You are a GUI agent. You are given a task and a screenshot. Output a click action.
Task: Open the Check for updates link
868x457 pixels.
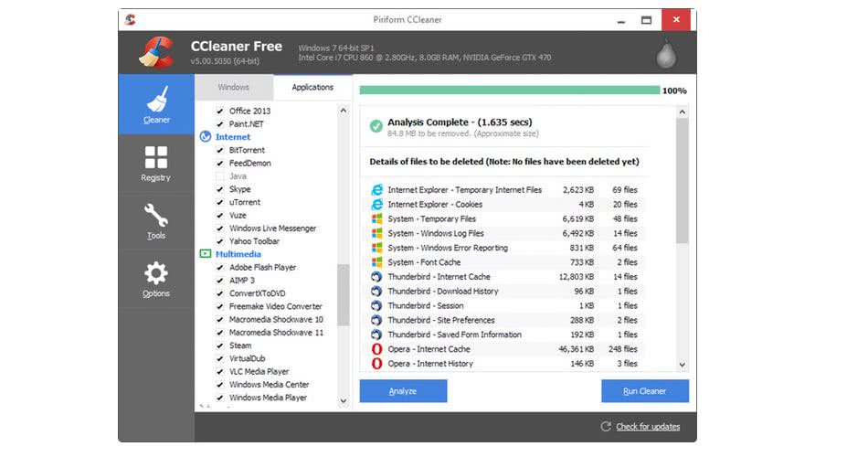(x=648, y=427)
